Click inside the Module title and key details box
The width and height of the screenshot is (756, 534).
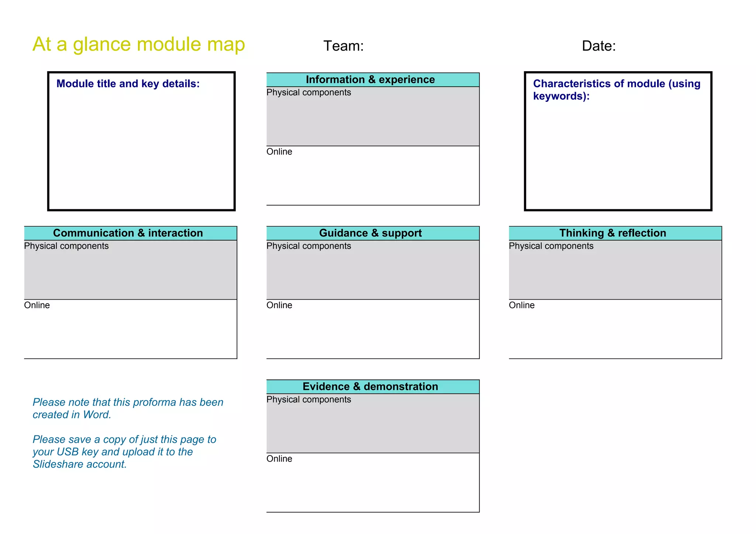tap(141, 148)
